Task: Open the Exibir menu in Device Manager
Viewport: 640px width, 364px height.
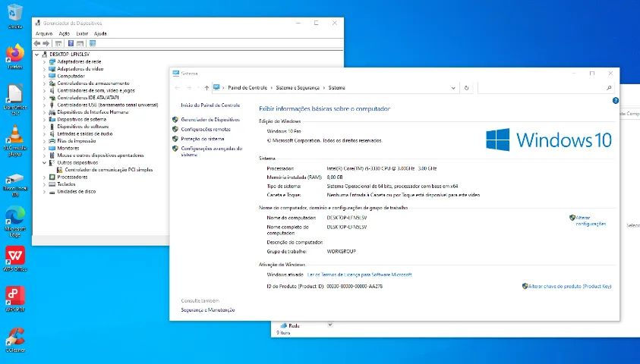Action: point(82,33)
